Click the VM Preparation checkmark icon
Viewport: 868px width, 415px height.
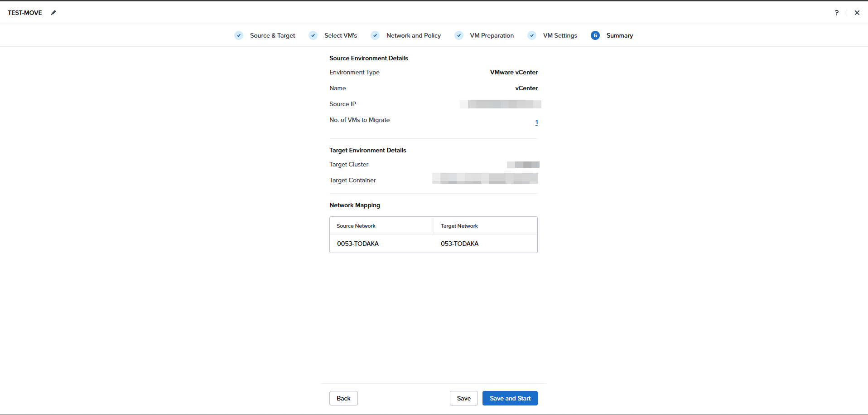pyautogui.click(x=459, y=35)
